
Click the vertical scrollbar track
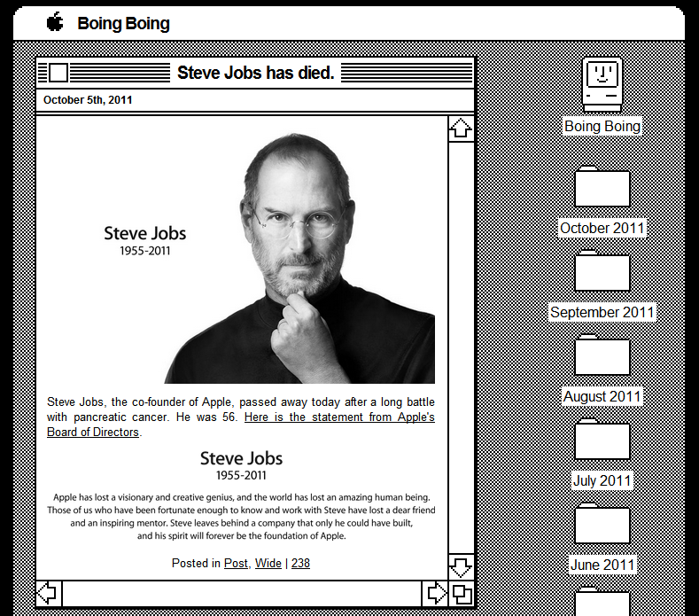click(461, 348)
